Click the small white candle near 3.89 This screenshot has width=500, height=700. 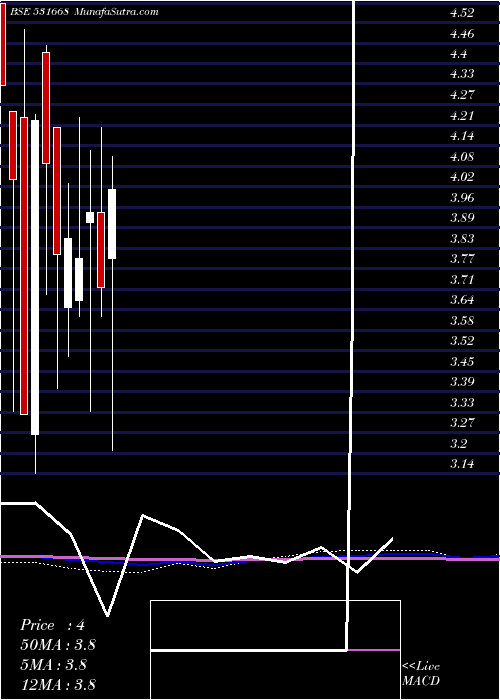[90, 217]
